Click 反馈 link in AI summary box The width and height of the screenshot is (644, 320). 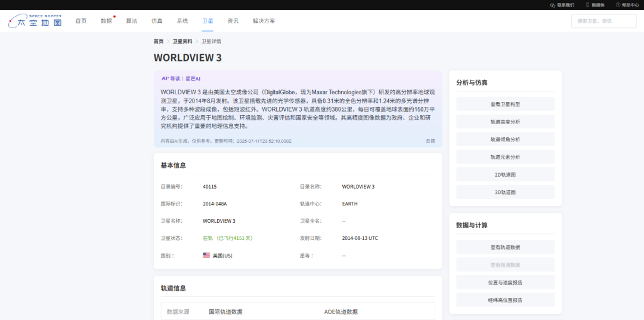(430, 141)
